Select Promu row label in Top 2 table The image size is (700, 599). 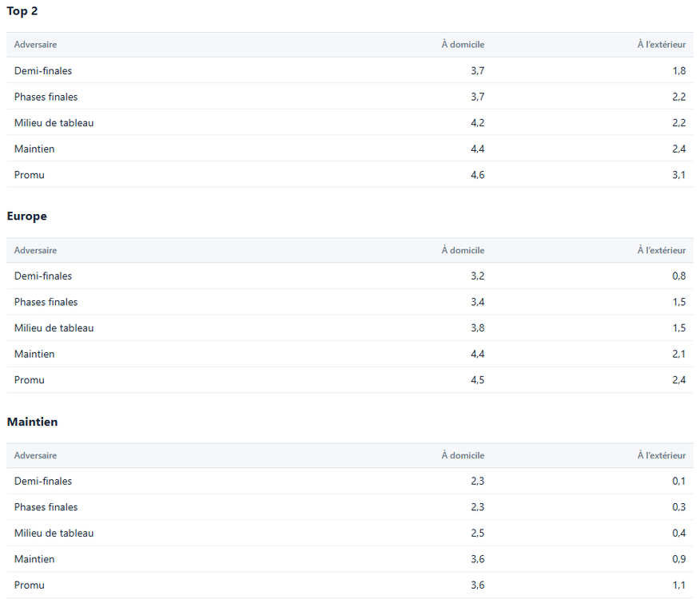click(30, 175)
